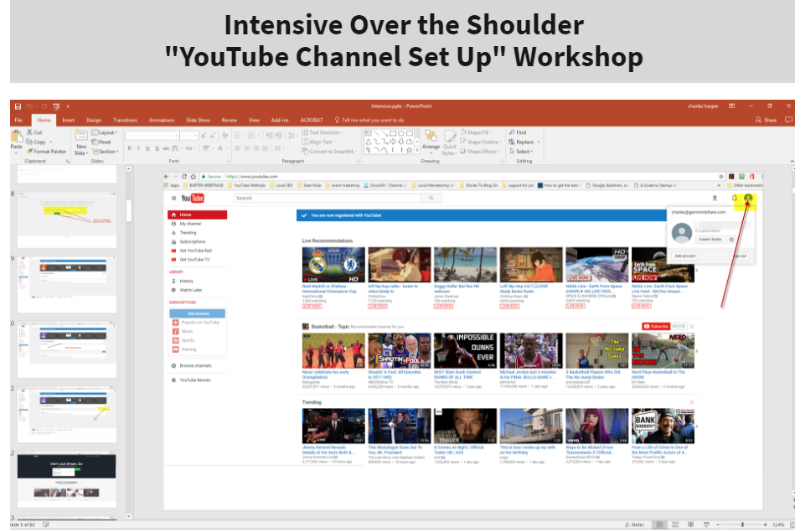Image resolution: width=795 pixels, height=532 pixels.
Task: Switch to Reading View in status bar
Action: pyautogui.click(x=690, y=525)
